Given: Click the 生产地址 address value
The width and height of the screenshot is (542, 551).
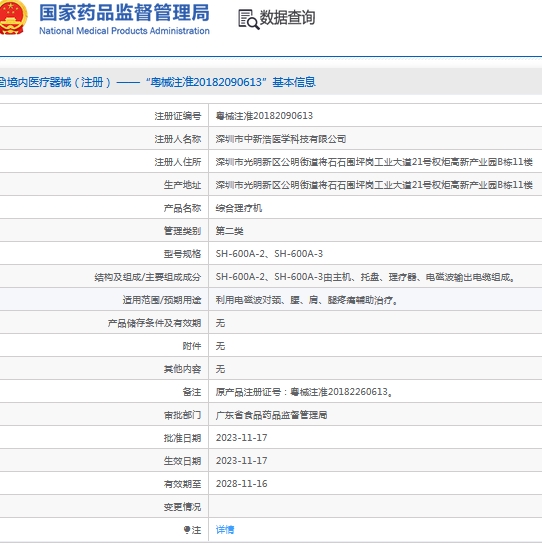Looking at the screenshot, I should (374, 185).
